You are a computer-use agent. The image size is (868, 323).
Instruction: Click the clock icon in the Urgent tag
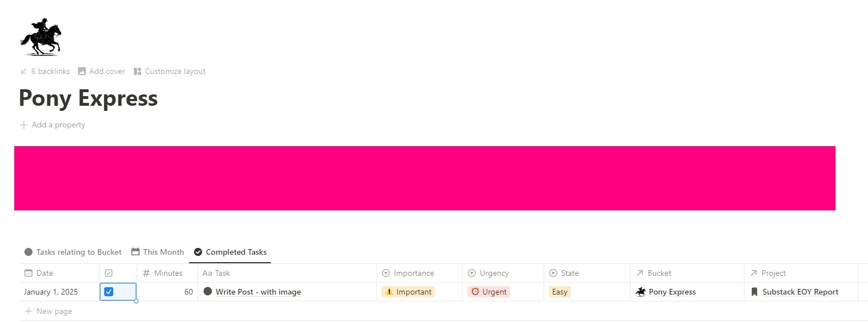click(x=475, y=292)
